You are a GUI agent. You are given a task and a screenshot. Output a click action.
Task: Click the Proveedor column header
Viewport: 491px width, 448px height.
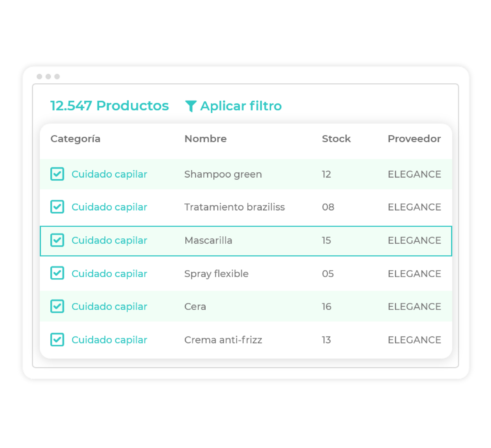tap(414, 139)
